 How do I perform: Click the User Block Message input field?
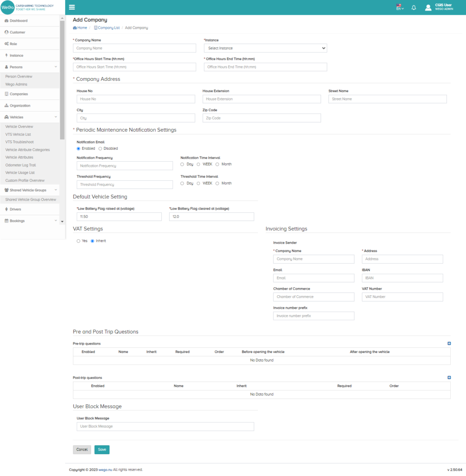point(165,426)
